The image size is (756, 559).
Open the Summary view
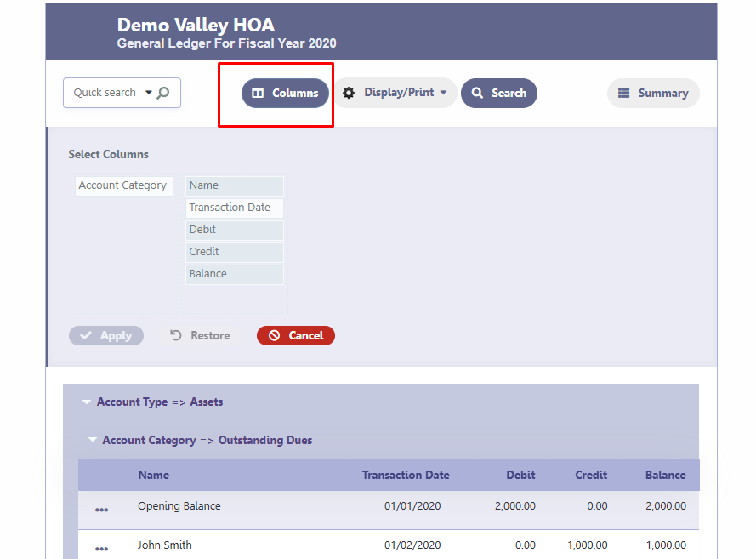click(653, 94)
